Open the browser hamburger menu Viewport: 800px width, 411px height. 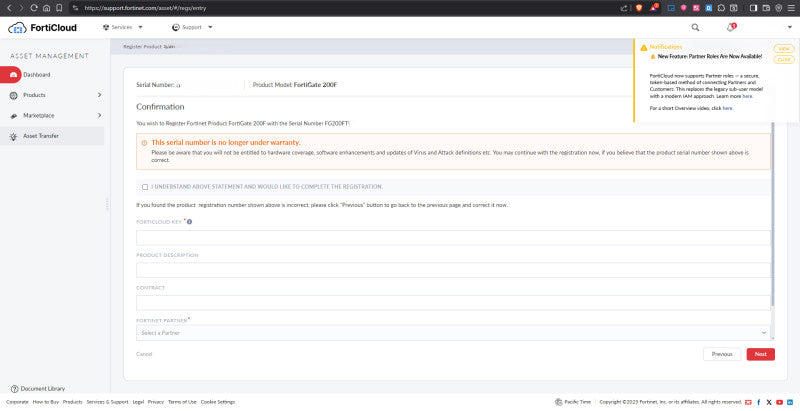(791, 8)
